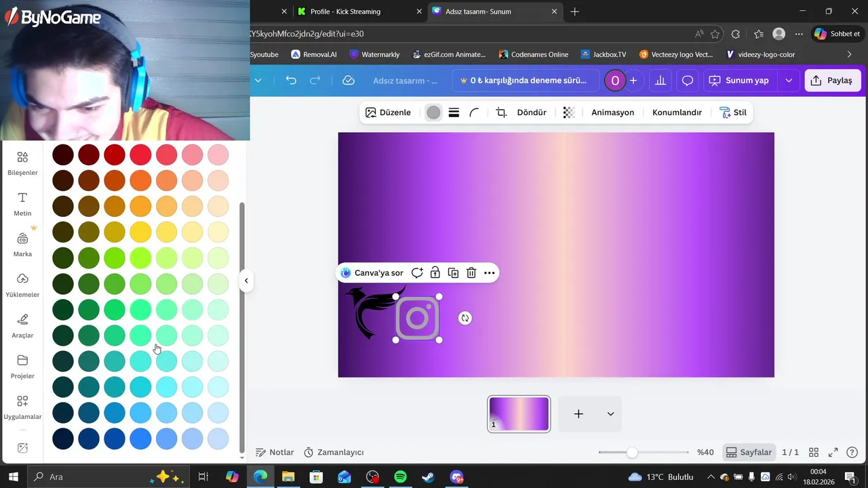Screen dimensions: 868x488
Task: Delete the selected element with trash icon
Action: coord(471,272)
